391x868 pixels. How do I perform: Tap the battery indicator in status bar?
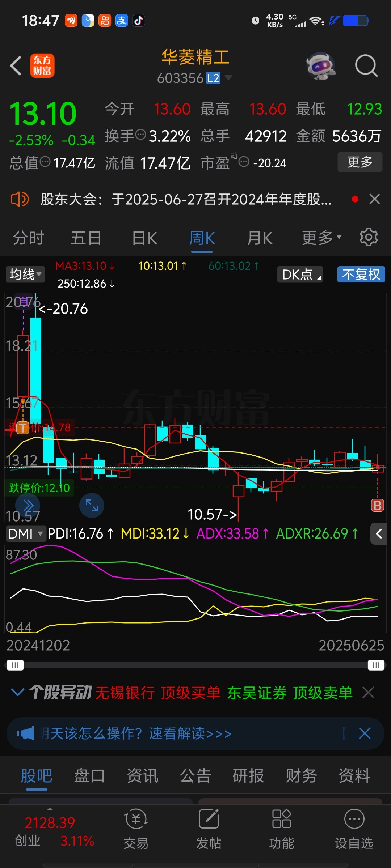(356, 21)
